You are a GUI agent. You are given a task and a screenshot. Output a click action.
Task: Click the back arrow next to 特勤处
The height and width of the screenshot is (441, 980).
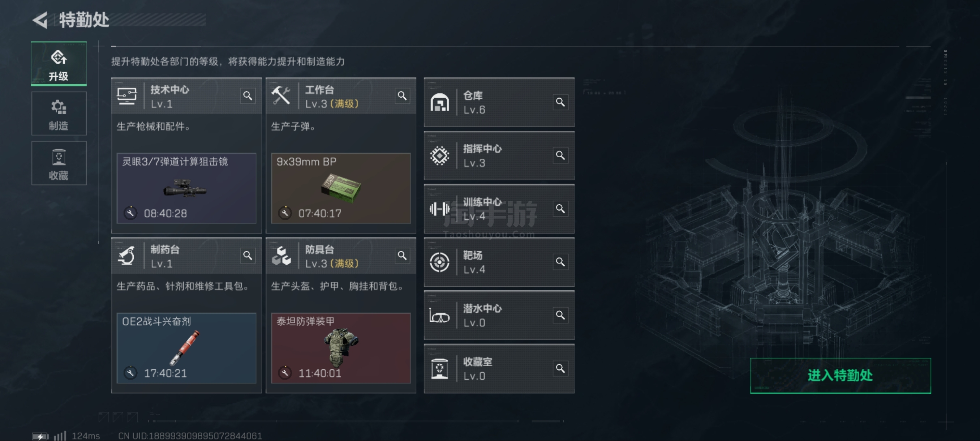click(x=40, y=20)
